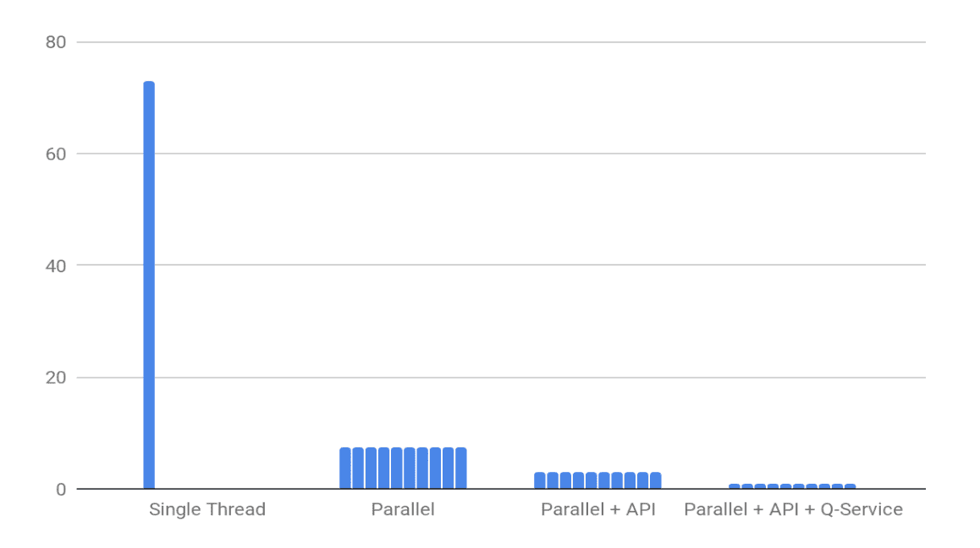Select the "Parallel + API" axis label
Image resolution: width=980 pixels, height=548 pixels.
tap(598, 510)
